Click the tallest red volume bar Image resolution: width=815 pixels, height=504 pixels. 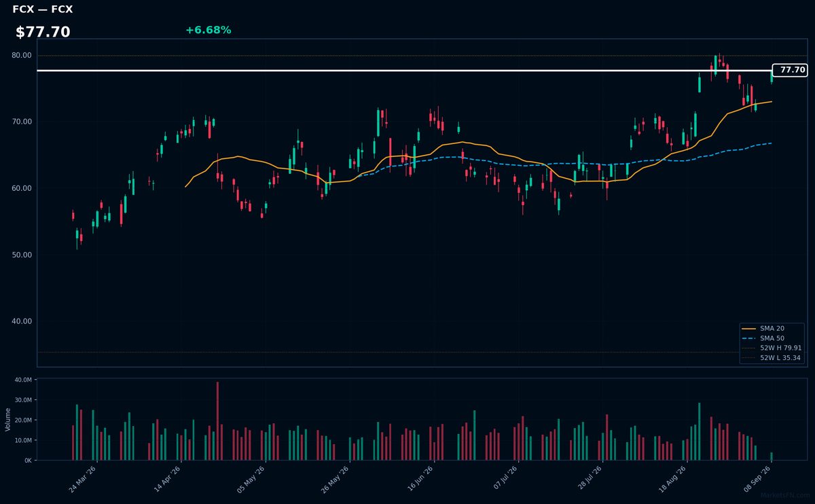coord(217,421)
